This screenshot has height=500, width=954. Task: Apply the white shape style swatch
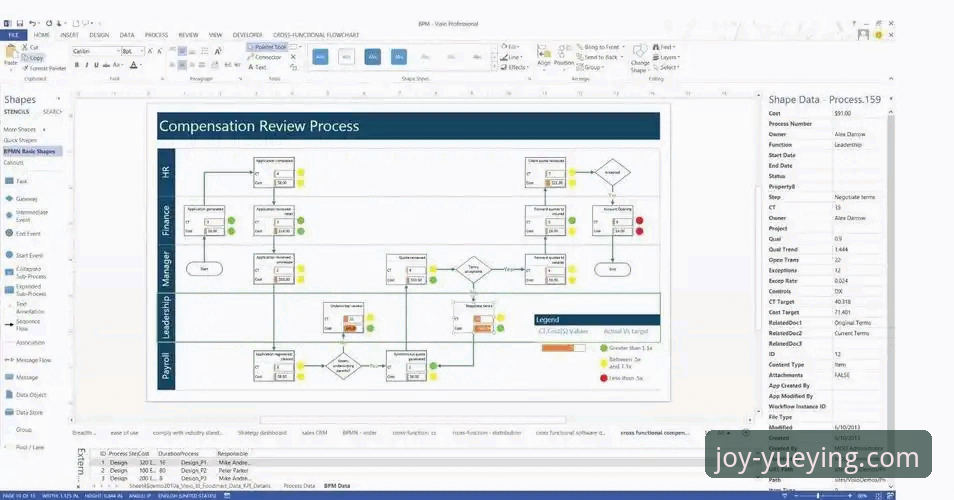[346, 57]
